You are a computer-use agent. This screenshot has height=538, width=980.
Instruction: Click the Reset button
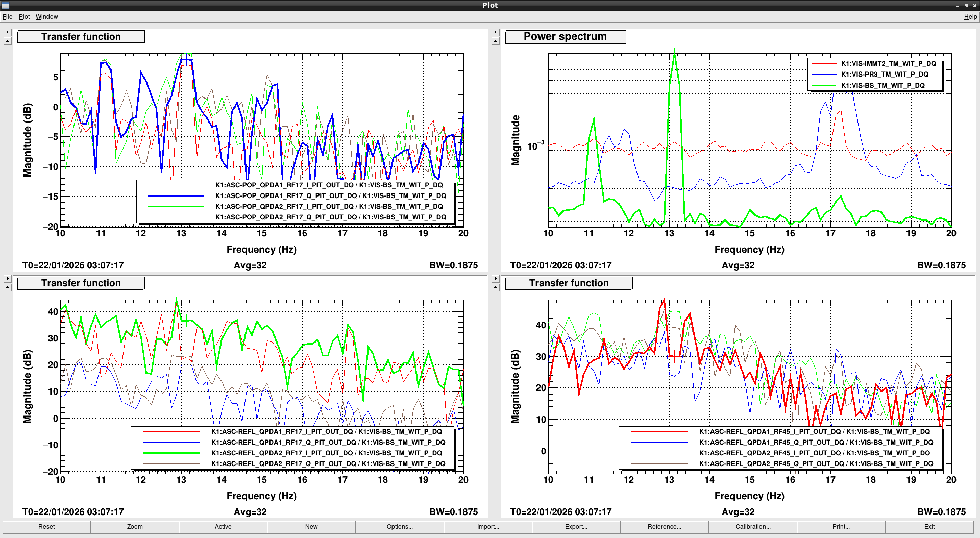[46, 527]
